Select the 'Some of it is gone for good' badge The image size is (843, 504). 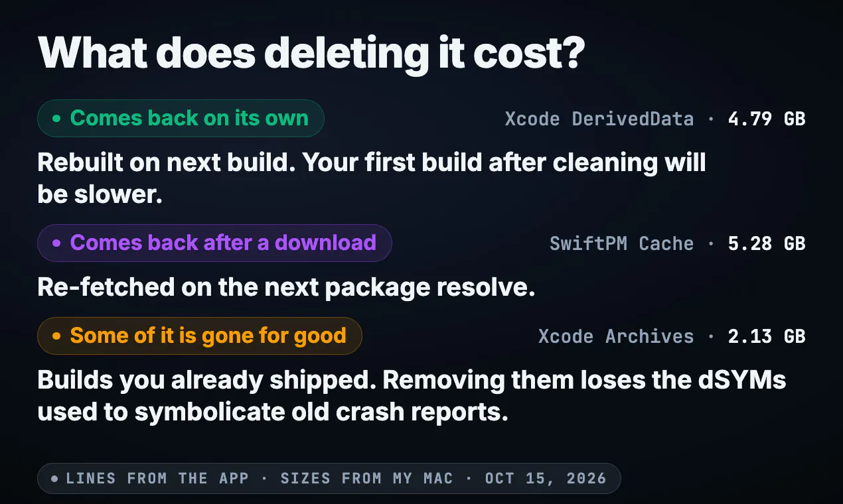pyautogui.click(x=200, y=336)
